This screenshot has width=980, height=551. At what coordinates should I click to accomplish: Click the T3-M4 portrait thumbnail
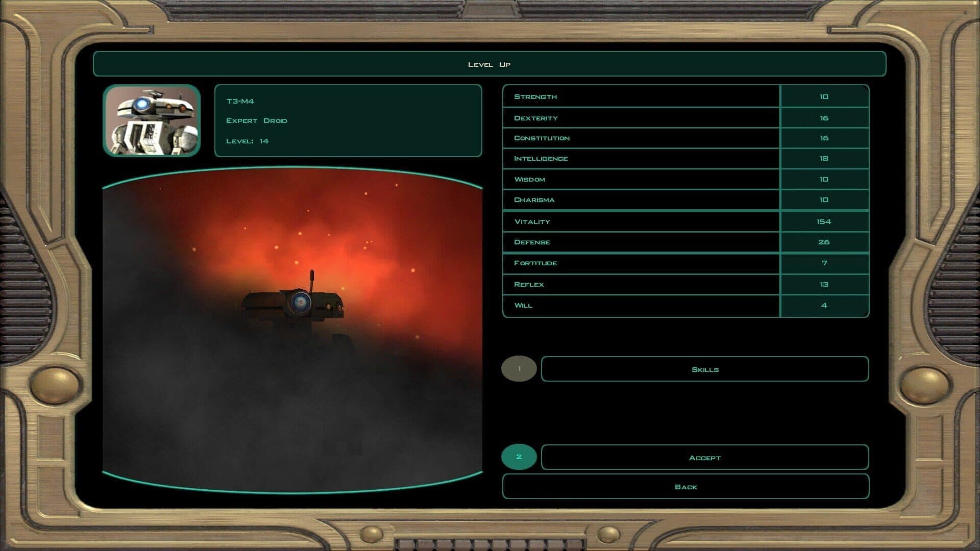(152, 121)
